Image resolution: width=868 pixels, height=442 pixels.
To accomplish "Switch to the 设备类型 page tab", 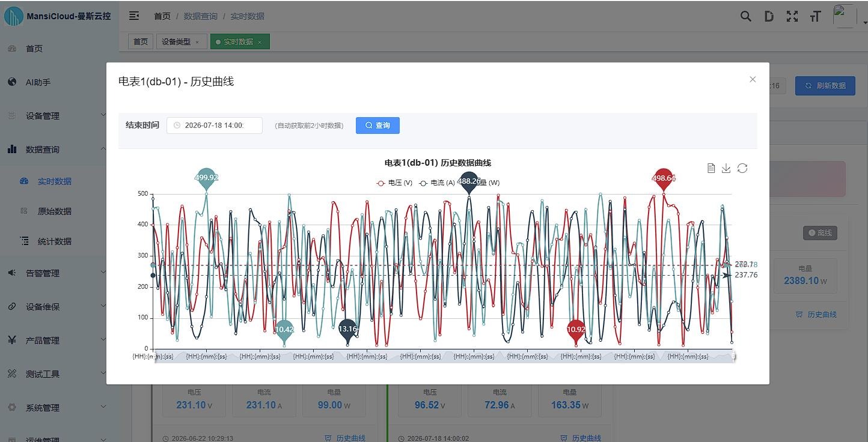I will pyautogui.click(x=182, y=41).
